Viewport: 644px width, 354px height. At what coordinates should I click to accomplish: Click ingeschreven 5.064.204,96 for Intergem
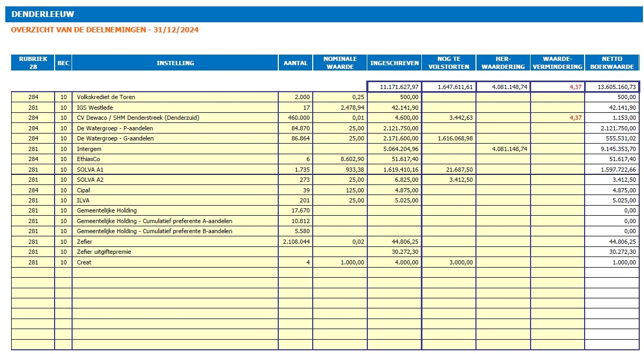tap(394, 149)
